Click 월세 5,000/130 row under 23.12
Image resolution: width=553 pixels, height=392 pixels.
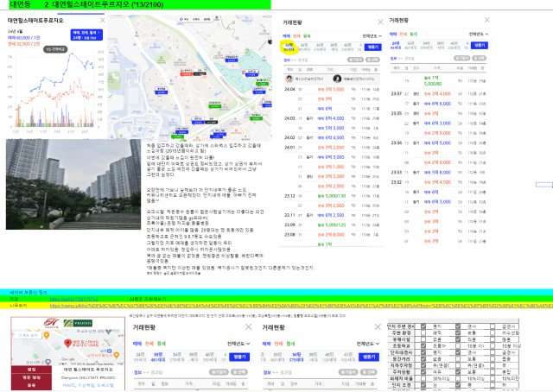(x=332, y=196)
